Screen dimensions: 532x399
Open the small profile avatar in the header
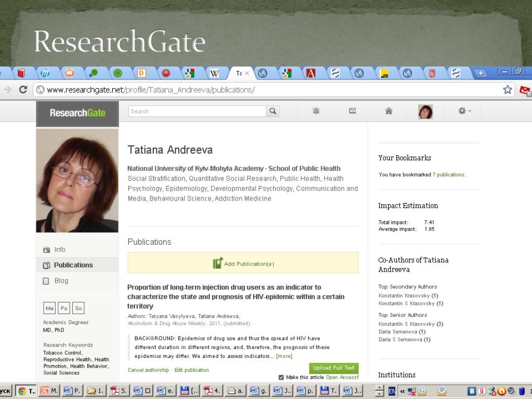pos(425,112)
